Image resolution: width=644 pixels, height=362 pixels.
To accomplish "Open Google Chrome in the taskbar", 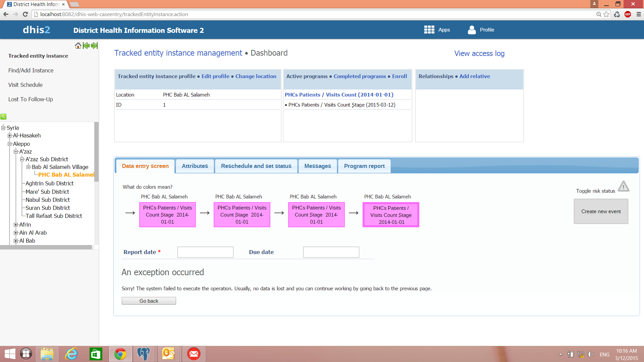I will point(120,354).
